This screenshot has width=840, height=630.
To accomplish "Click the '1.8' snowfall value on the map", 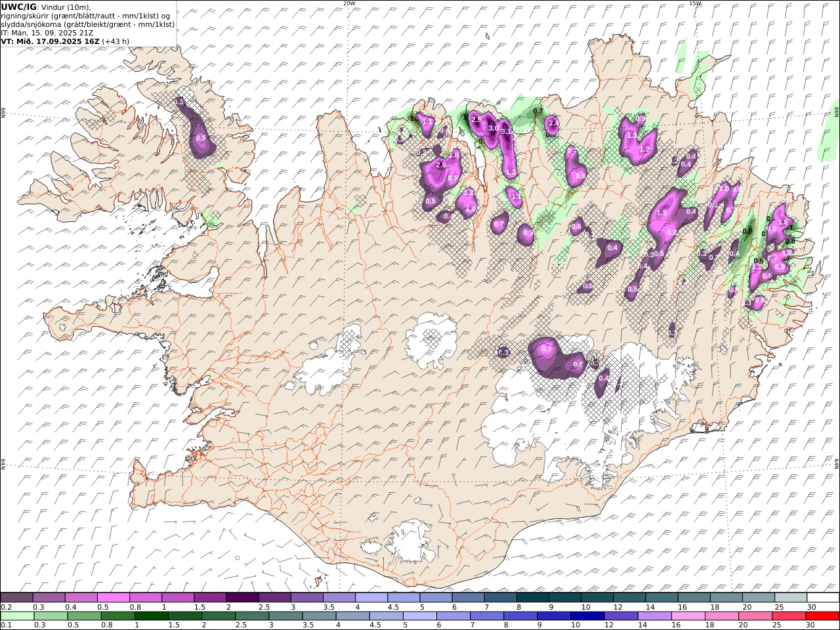I will click(454, 155).
